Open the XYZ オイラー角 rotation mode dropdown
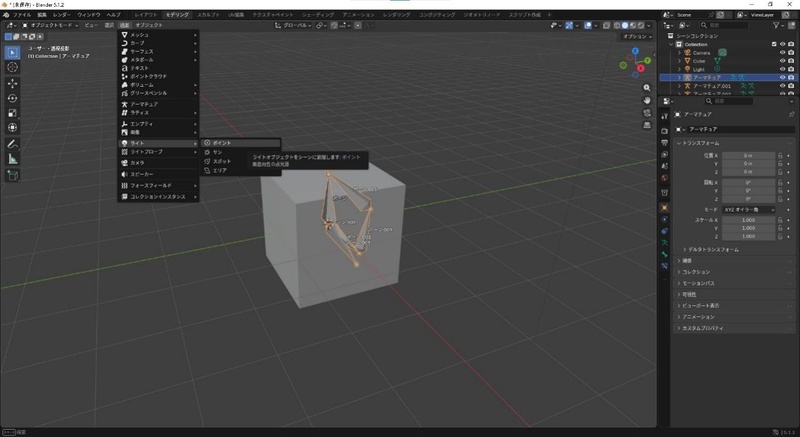Image resolution: width=800 pixels, height=437 pixels. click(x=748, y=210)
